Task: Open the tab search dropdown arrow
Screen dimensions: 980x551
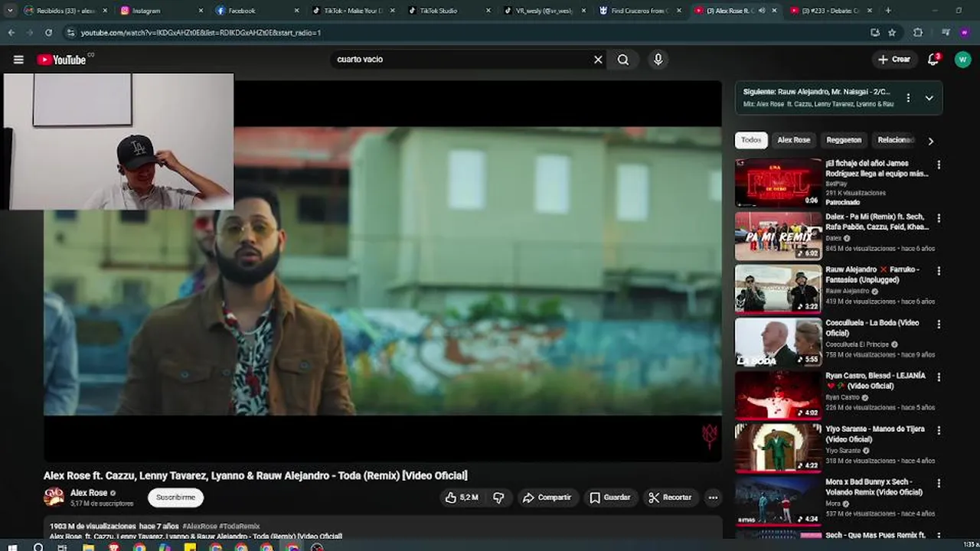Action: [10, 11]
